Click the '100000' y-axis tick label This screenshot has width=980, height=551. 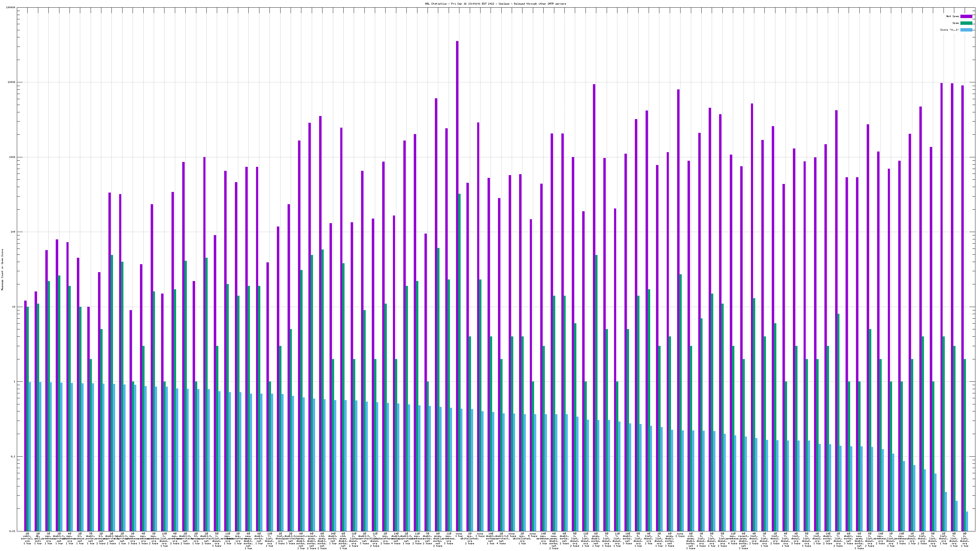click(11, 8)
